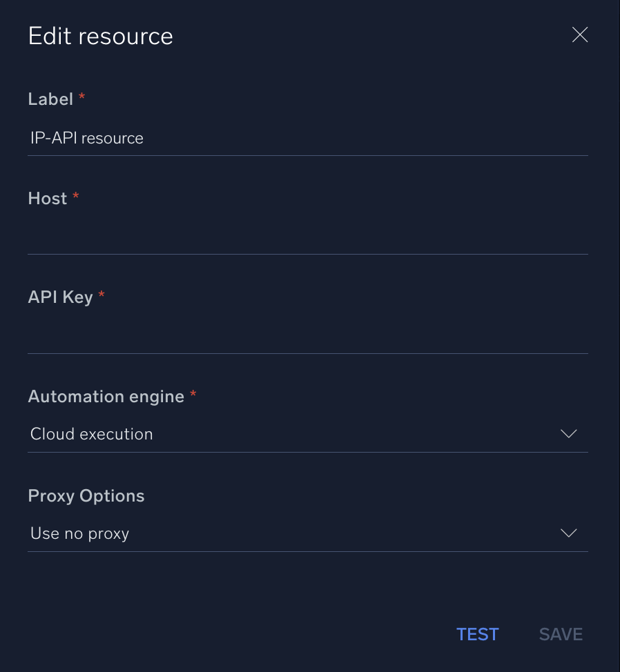Screen dimensions: 620x672
Task: Select Use no proxy value text
Action: point(79,533)
